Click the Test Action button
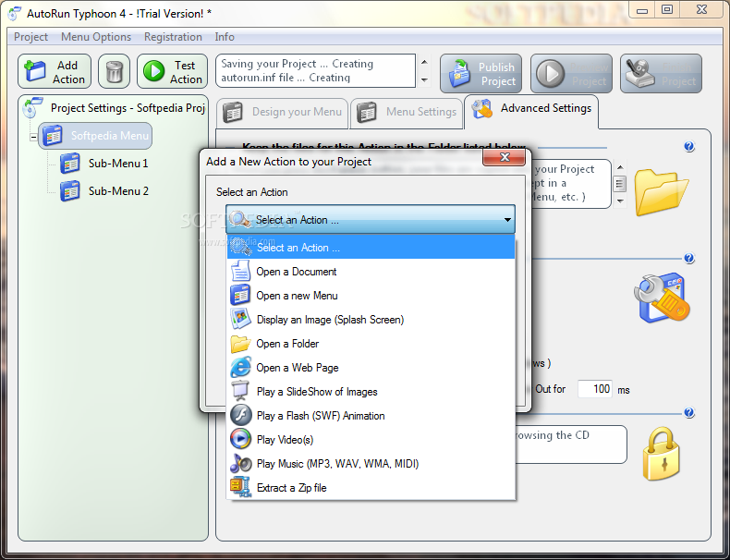This screenshot has height=560, width=730. [x=172, y=72]
